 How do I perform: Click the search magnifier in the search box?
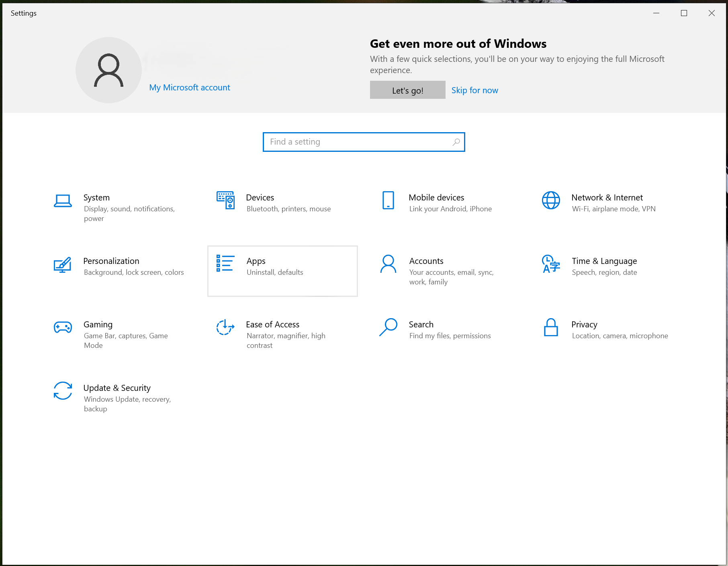456,142
